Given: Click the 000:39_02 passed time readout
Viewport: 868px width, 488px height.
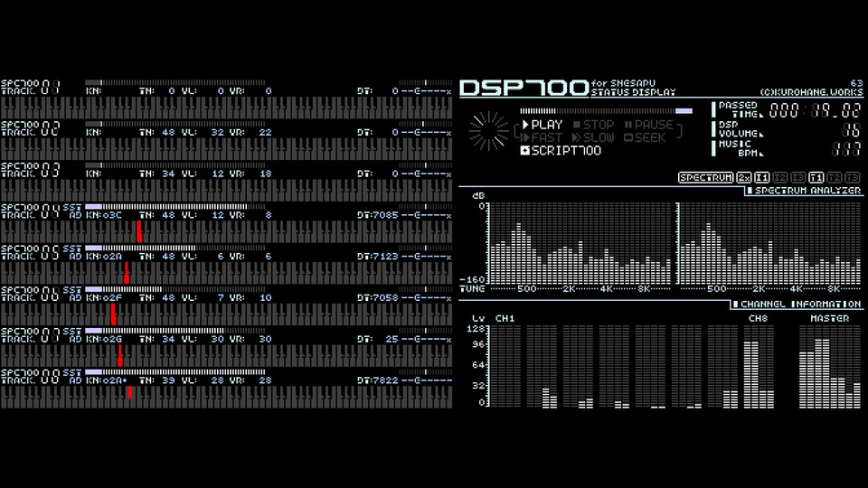Looking at the screenshot, I should 815,110.
